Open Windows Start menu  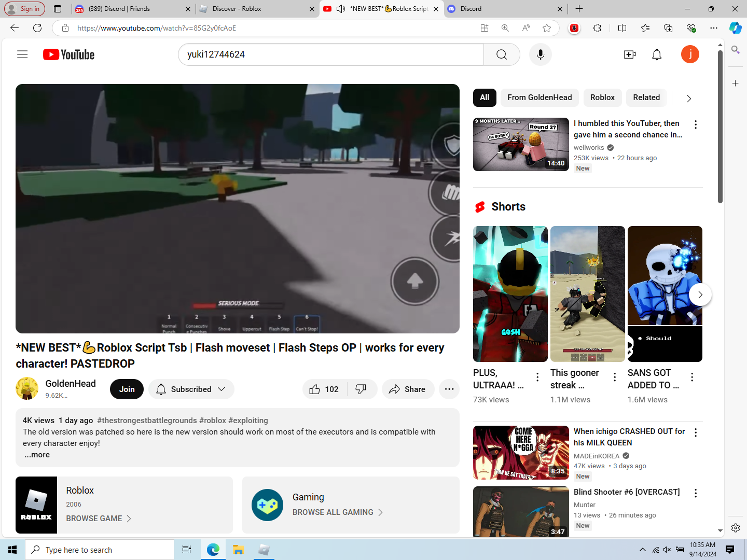pos(12,550)
